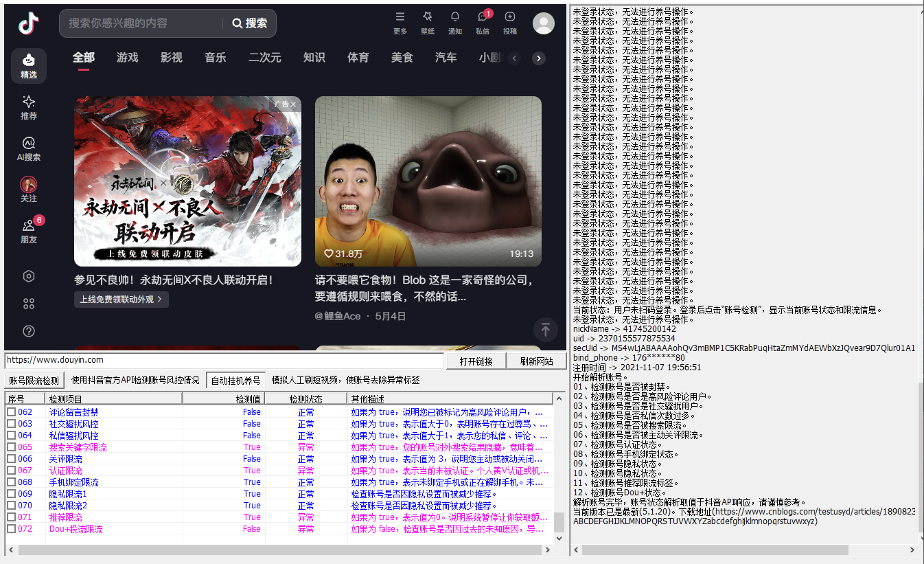Click the back-to-top arrow button

click(x=546, y=330)
